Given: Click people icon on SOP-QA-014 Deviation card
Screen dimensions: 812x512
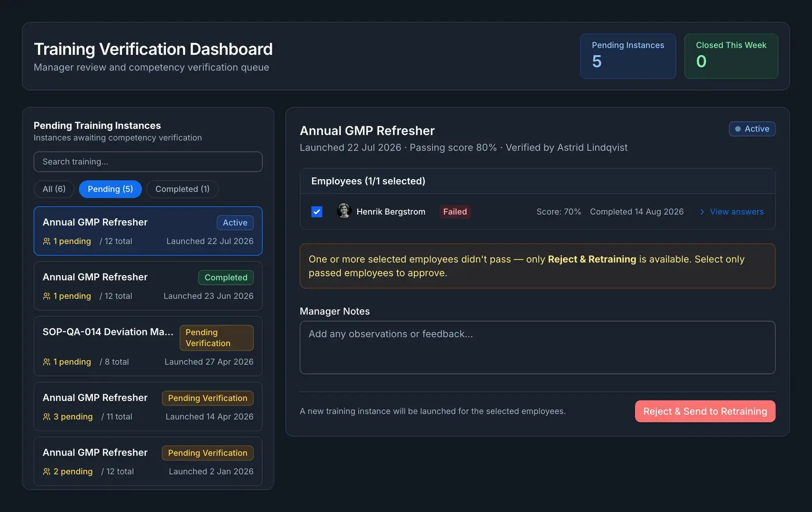Looking at the screenshot, I should pos(47,362).
